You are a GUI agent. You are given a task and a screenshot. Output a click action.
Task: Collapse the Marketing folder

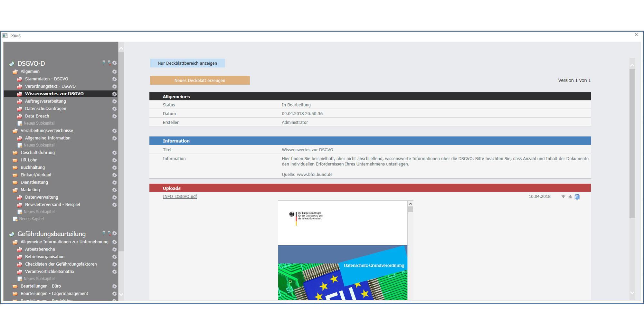(x=15, y=190)
